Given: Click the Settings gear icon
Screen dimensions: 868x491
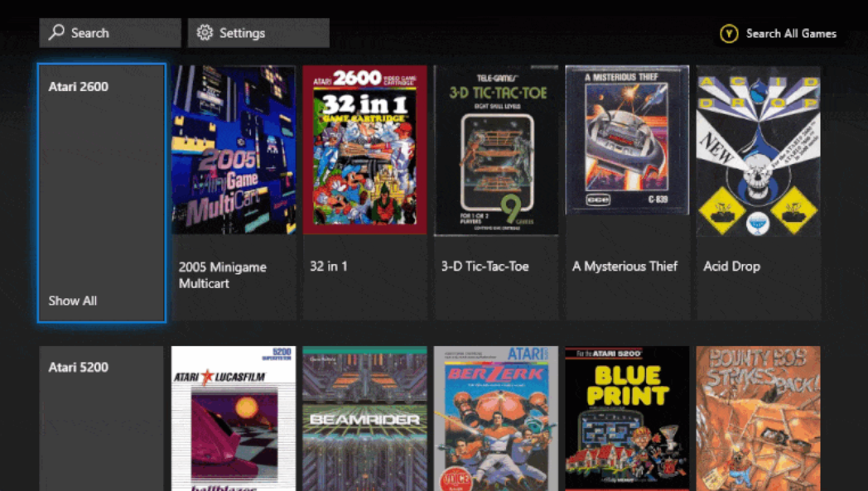Looking at the screenshot, I should (x=205, y=32).
